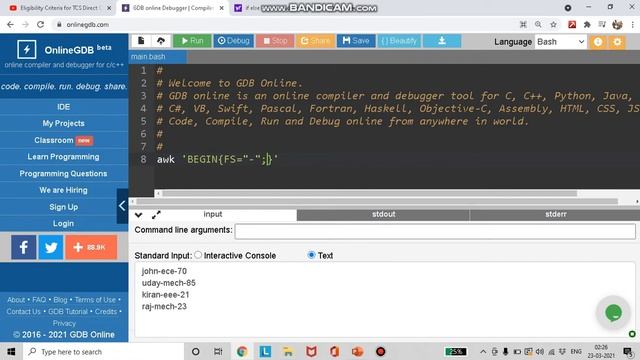The height and width of the screenshot is (360, 640).
Task: Open Windows Start menu
Action: 11,351
